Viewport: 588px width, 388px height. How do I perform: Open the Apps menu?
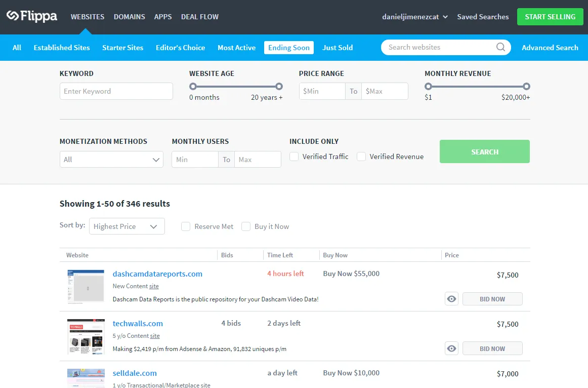(x=163, y=17)
